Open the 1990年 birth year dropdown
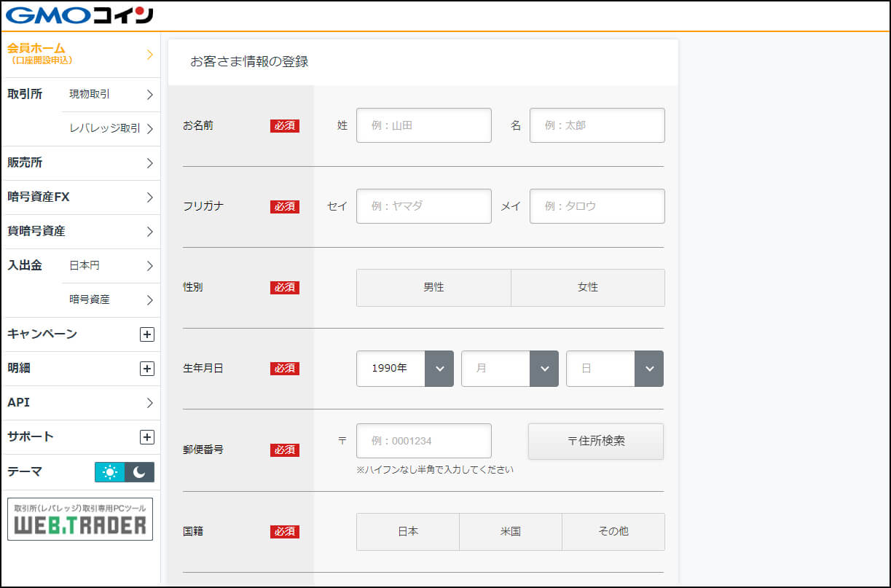 (x=405, y=369)
